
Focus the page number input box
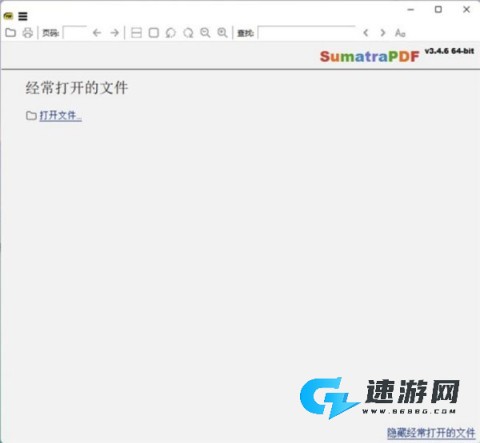(x=75, y=33)
